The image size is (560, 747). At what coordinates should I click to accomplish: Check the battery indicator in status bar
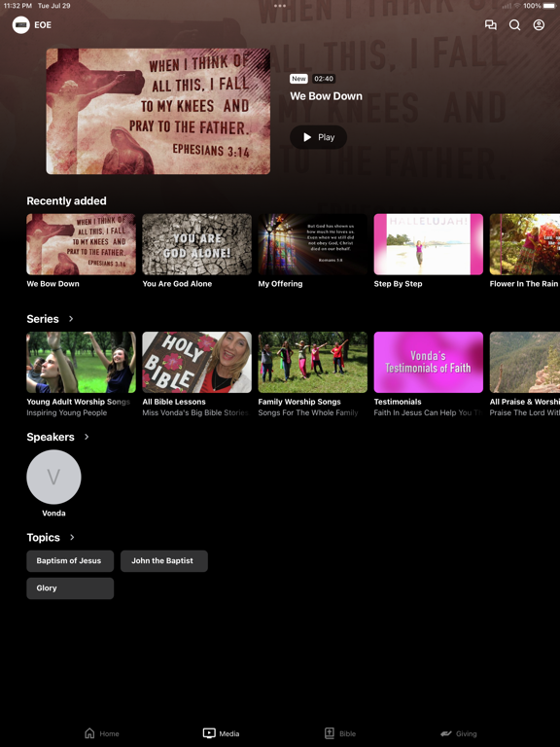coord(551,6)
